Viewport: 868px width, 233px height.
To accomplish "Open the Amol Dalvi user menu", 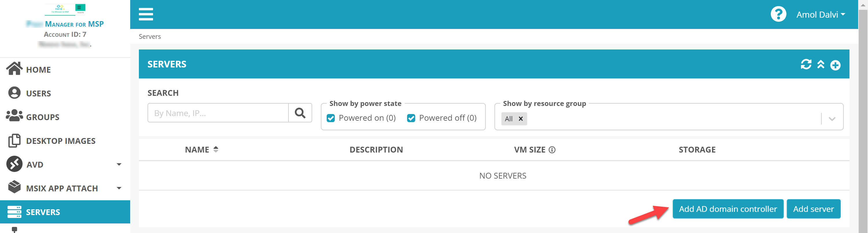I will (x=821, y=14).
